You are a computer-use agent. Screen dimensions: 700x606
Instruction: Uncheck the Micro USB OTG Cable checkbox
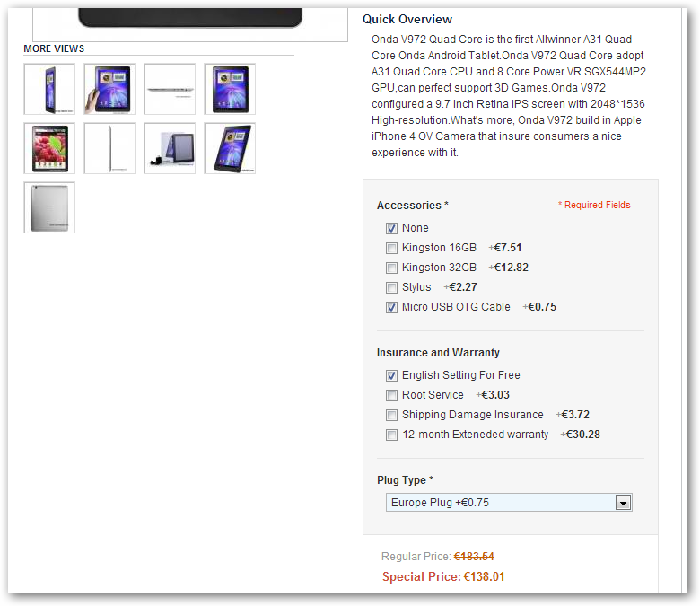[391, 308]
